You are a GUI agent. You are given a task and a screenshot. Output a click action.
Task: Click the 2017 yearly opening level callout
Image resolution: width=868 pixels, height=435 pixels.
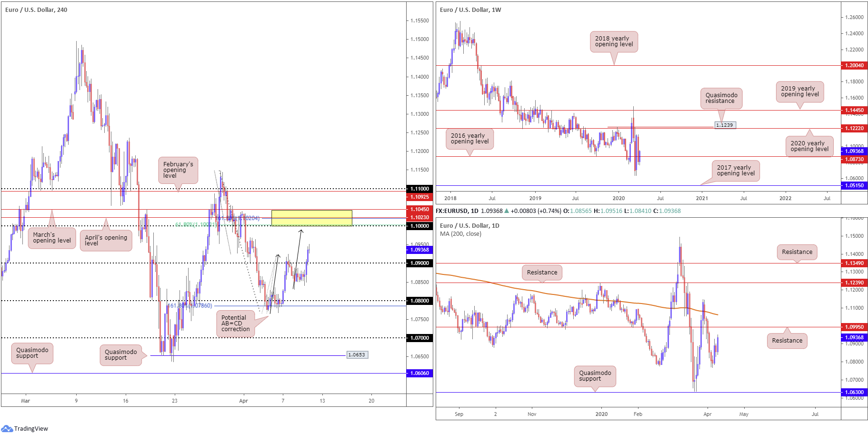736,171
